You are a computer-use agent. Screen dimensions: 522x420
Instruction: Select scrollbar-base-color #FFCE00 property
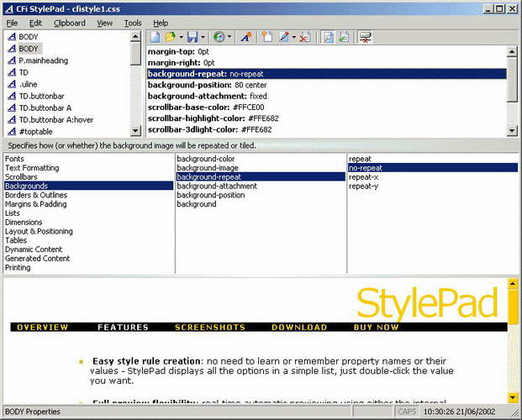[206, 108]
